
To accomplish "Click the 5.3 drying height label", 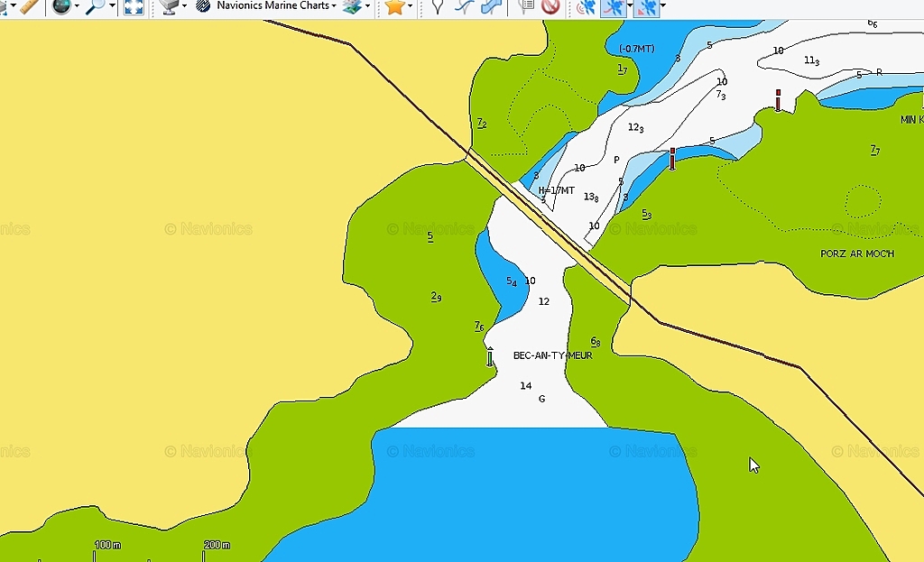I will 646,214.
